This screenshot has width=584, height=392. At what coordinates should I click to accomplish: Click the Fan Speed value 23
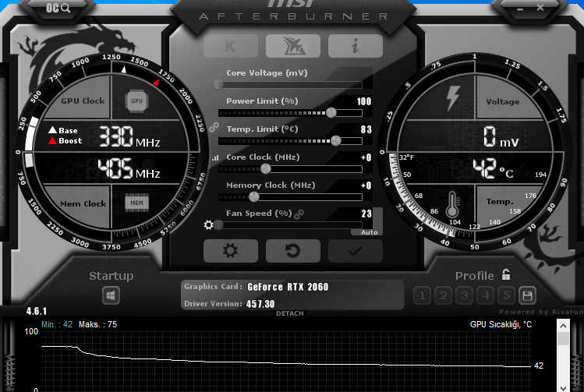coord(366,214)
